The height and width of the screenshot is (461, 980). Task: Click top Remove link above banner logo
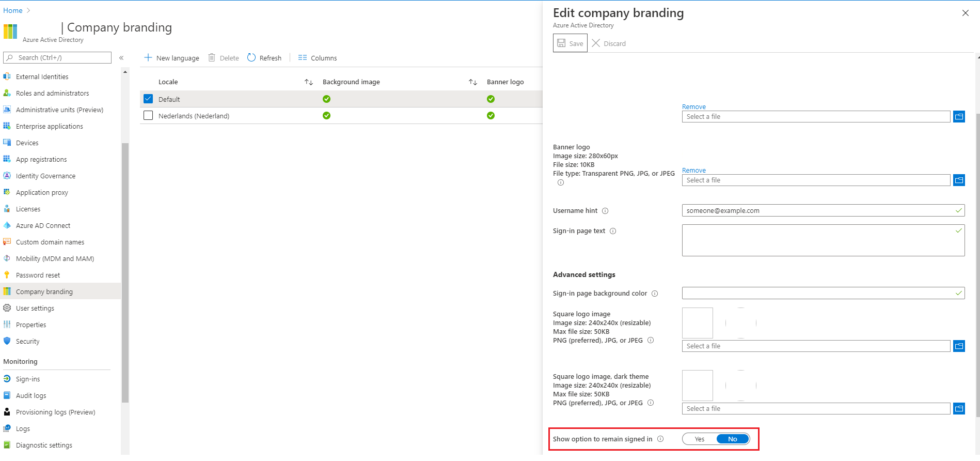693,106
